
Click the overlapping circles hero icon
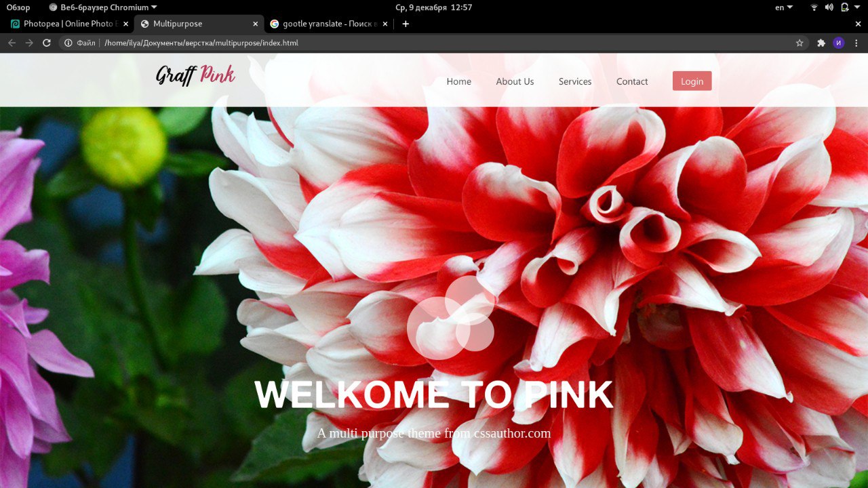click(x=450, y=317)
